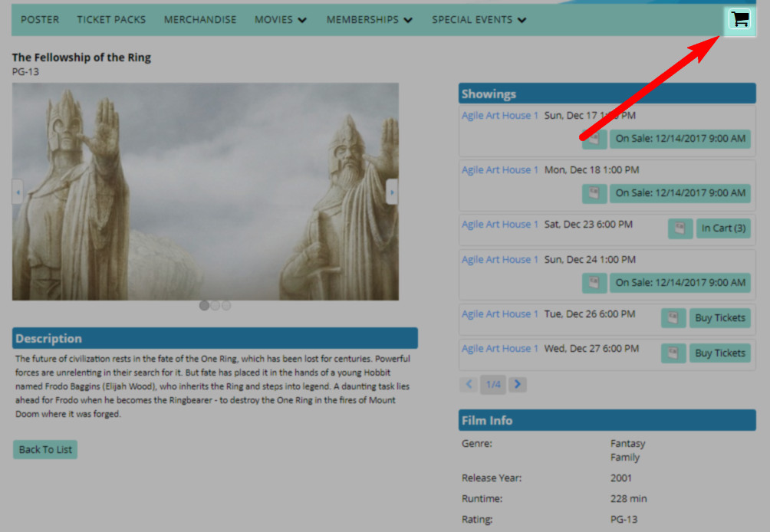
Task: Buy Tickets for Wed, Dec 27 showing
Action: [x=720, y=353]
